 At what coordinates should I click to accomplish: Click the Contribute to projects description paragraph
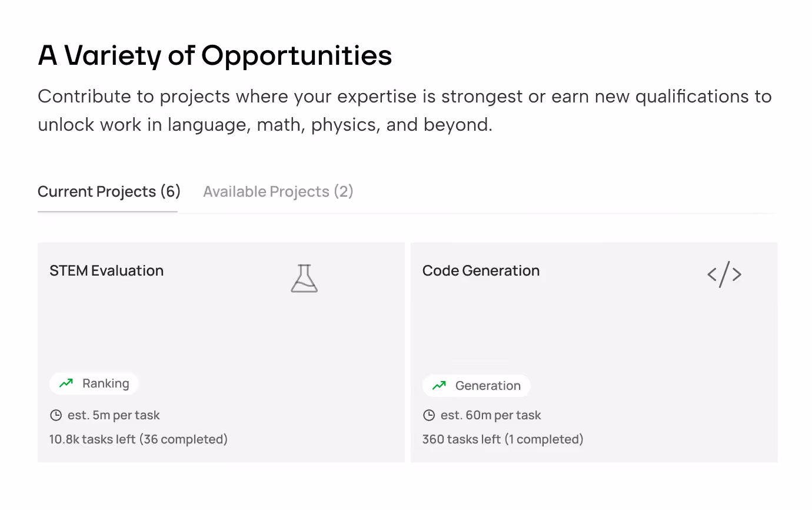[404, 110]
